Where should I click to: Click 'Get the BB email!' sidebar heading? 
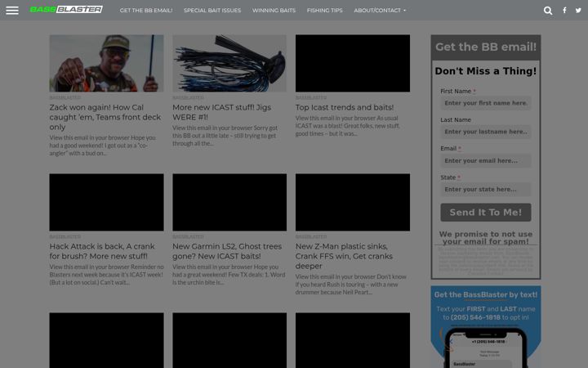click(x=486, y=47)
